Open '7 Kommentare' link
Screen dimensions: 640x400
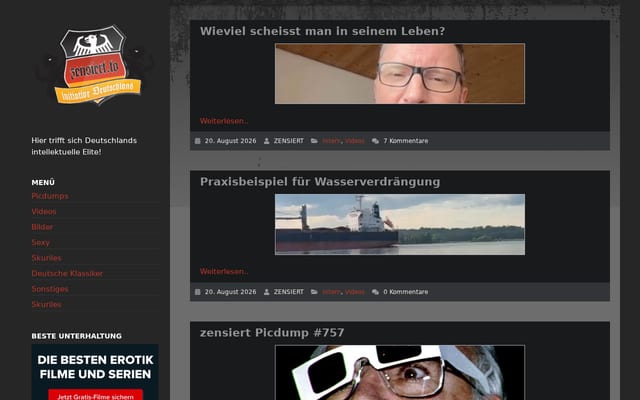[406, 141]
